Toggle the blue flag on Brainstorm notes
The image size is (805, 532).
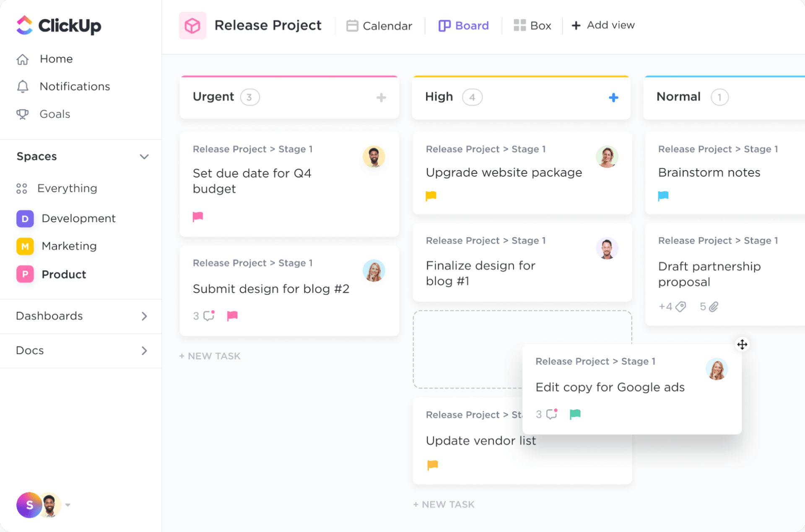click(x=663, y=196)
